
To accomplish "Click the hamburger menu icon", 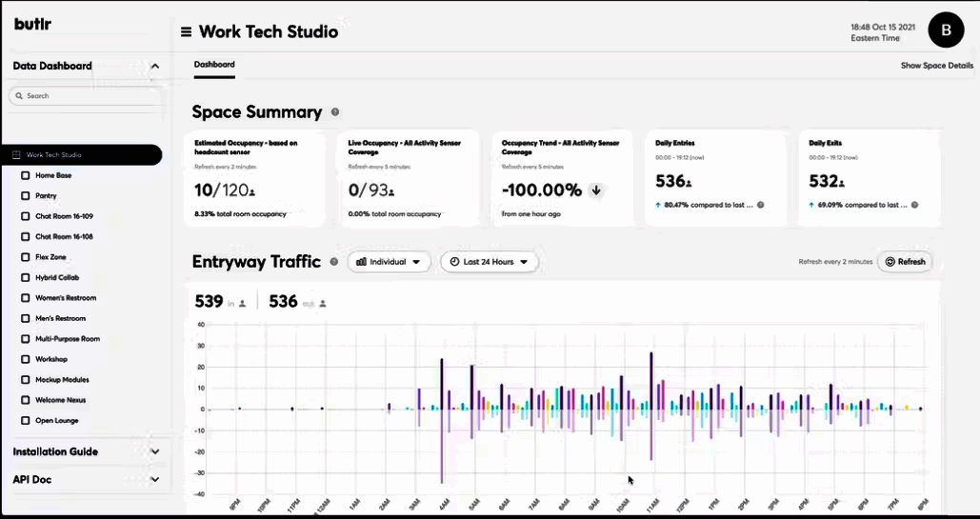I will point(186,31).
